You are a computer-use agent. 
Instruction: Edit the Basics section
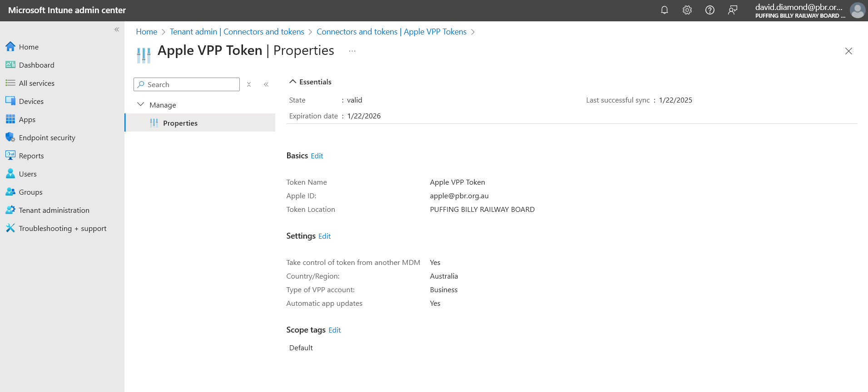[x=317, y=156]
